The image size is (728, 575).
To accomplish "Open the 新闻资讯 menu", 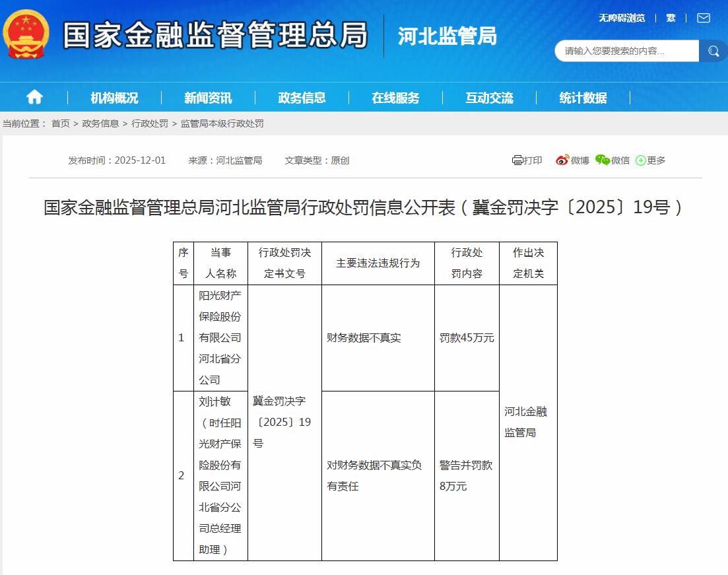I will click(208, 98).
